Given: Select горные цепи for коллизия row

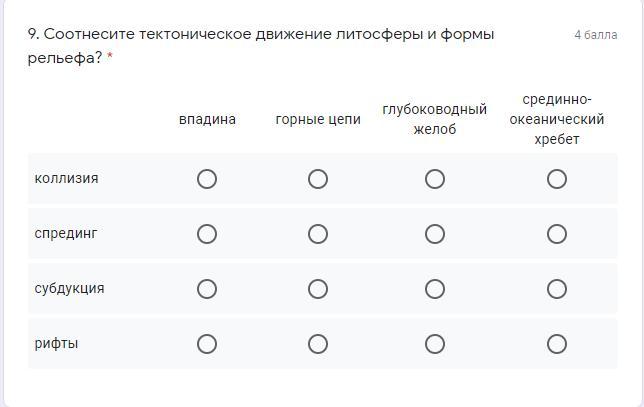Looking at the screenshot, I should pos(318,179).
